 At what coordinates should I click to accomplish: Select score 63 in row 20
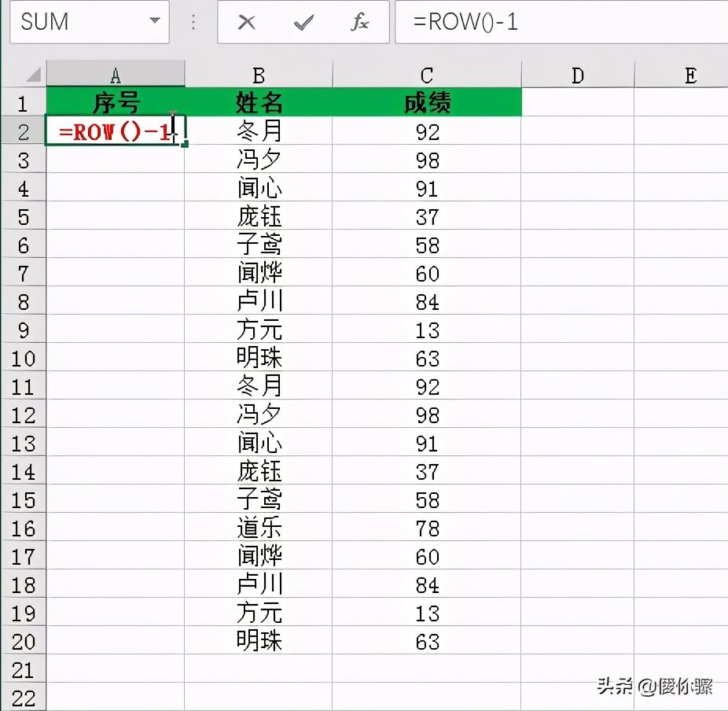427,641
